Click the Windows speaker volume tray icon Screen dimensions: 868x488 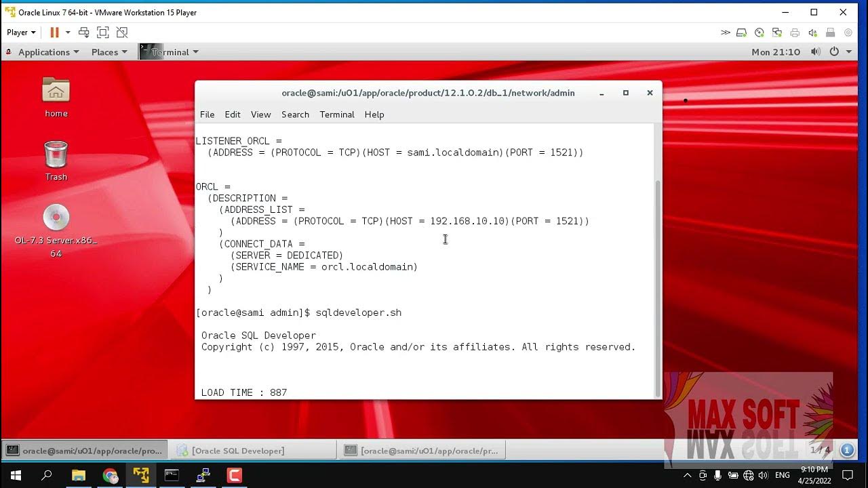(x=763, y=476)
